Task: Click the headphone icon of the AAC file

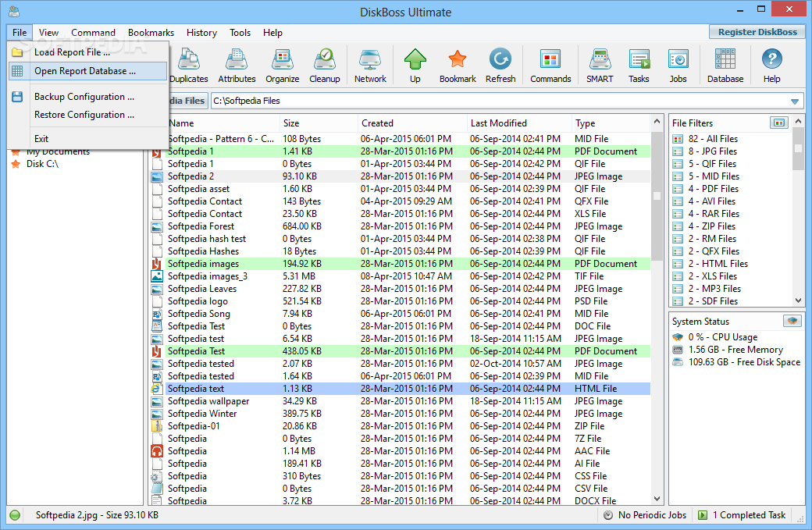Action: click(x=156, y=451)
